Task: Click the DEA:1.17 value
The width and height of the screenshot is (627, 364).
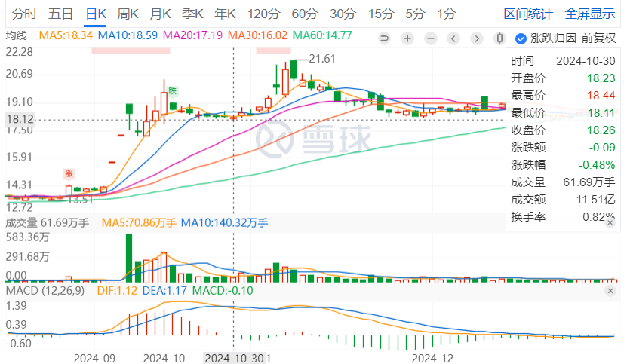Action: (x=164, y=290)
